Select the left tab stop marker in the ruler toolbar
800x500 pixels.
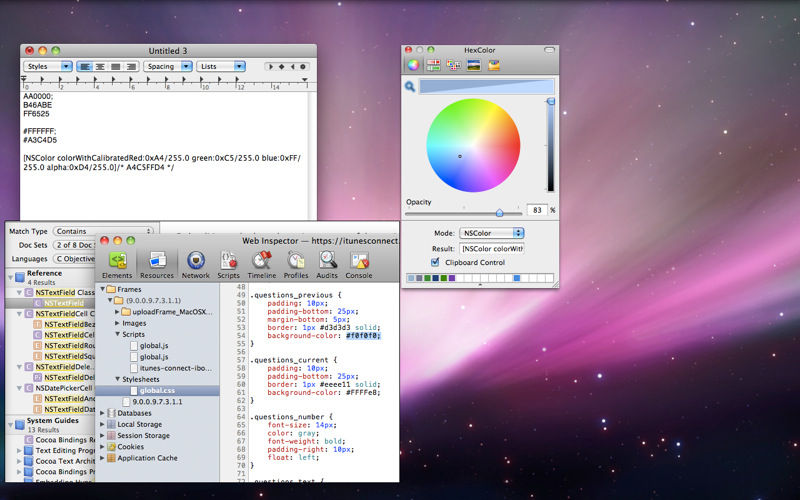(x=271, y=66)
